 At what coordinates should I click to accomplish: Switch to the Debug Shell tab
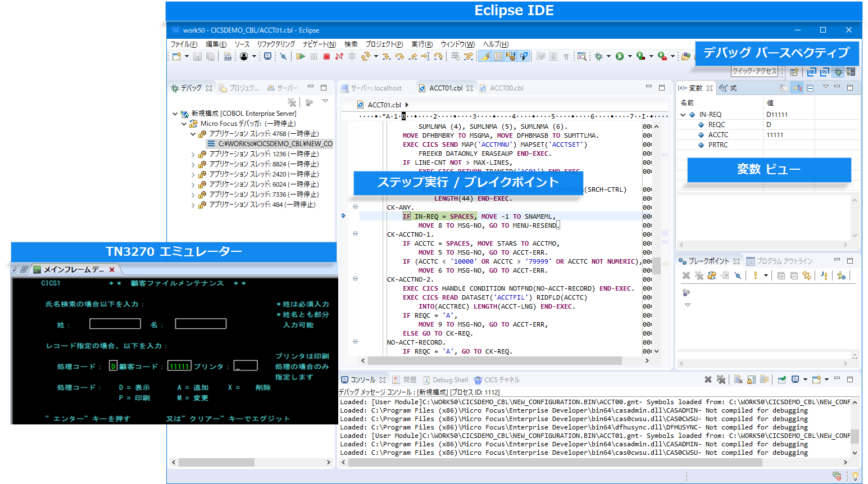click(446, 380)
